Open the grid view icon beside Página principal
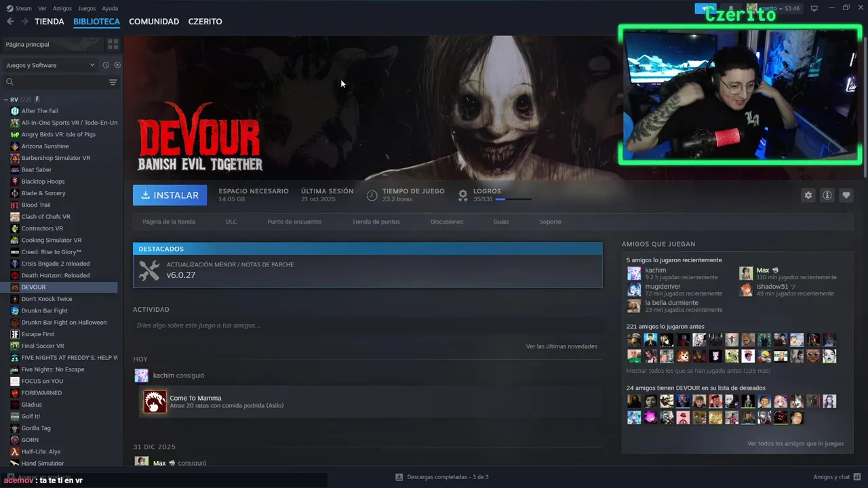 coord(113,44)
